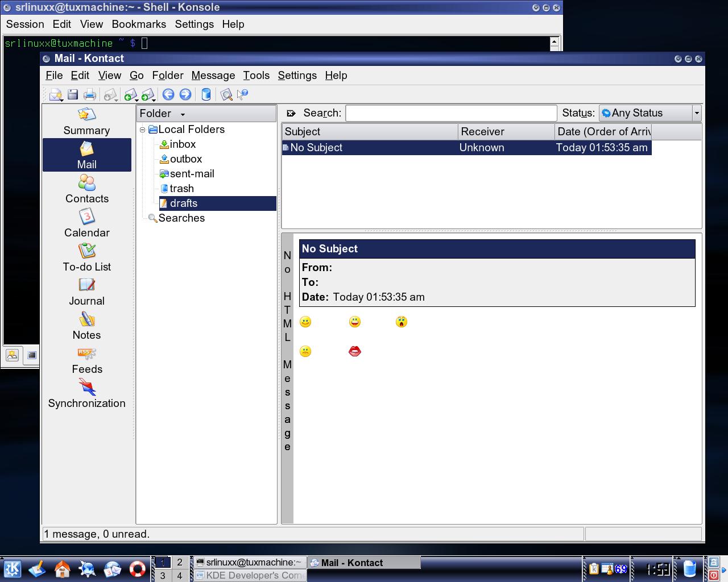
Task: Click the Search text field
Action: 451,113
